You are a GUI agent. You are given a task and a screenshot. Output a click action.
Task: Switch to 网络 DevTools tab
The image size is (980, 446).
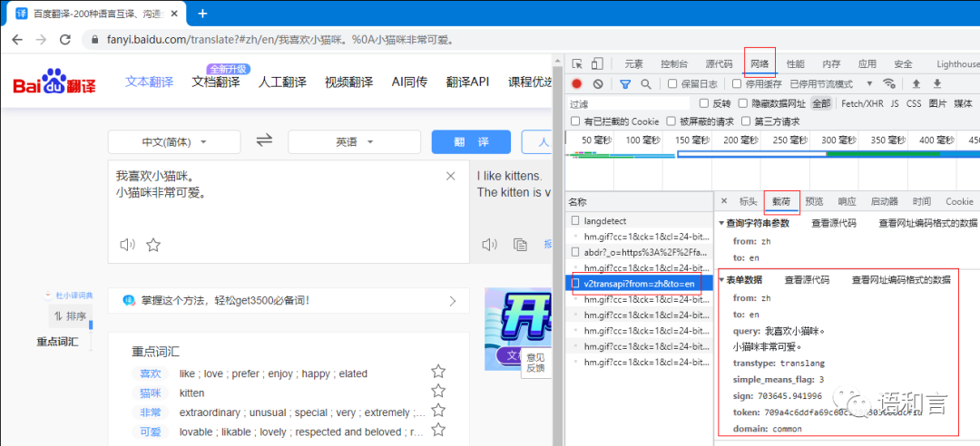click(x=759, y=63)
